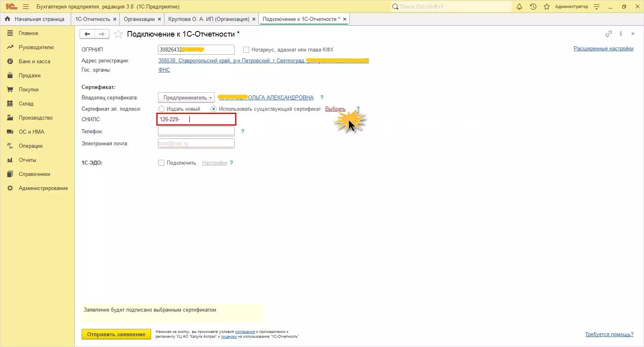Open Продажи section in sidebar
This screenshot has width=644, height=347.
pyautogui.click(x=29, y=76)
